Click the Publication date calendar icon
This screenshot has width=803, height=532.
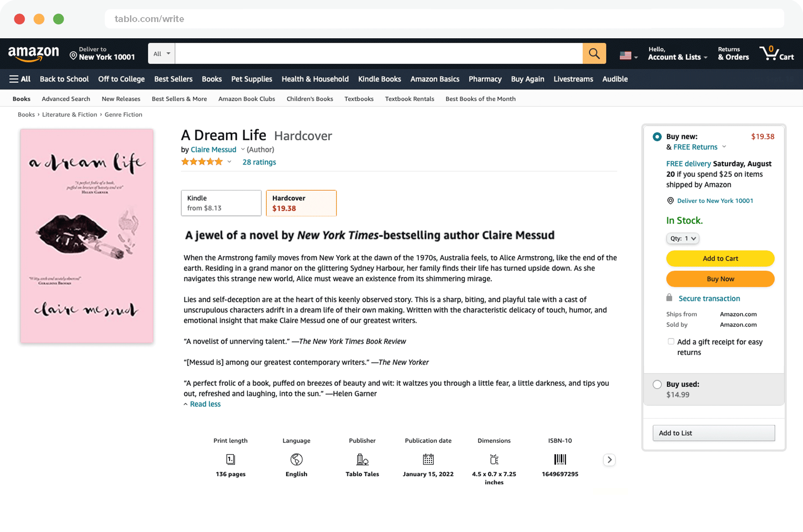tap(428, 459)
